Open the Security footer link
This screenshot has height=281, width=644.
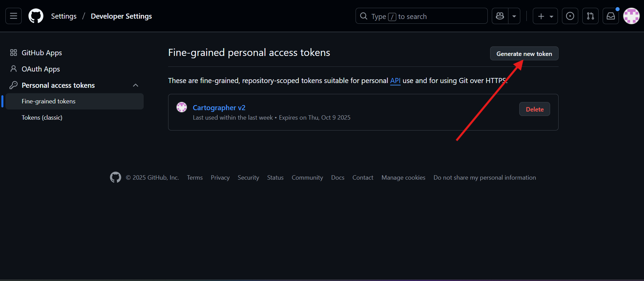(x=248, y=178)
